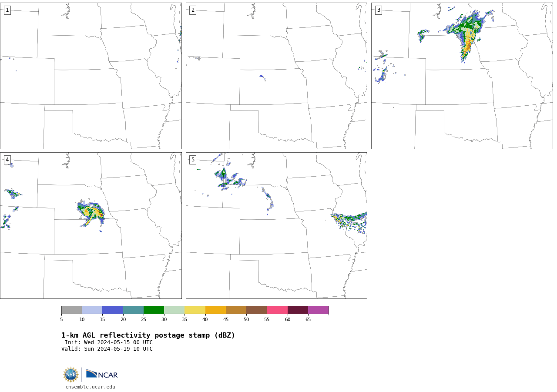The height and width of the screenshot is (392, 557).
Task: Click the maroon 60-65 dBZ swatch
Action: point(298,310)
